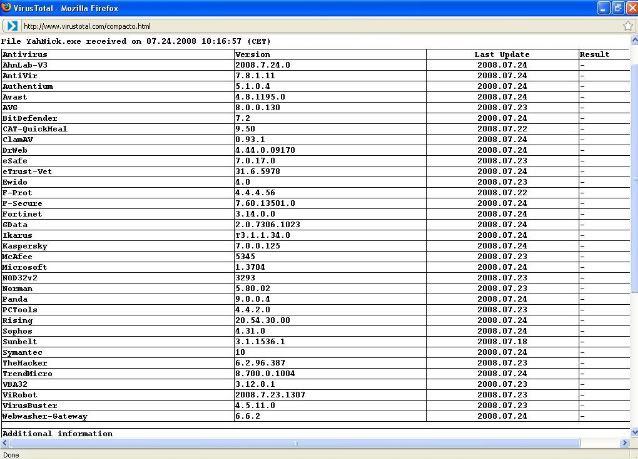Click the F-Secure antivirus name

click(22, 203)
